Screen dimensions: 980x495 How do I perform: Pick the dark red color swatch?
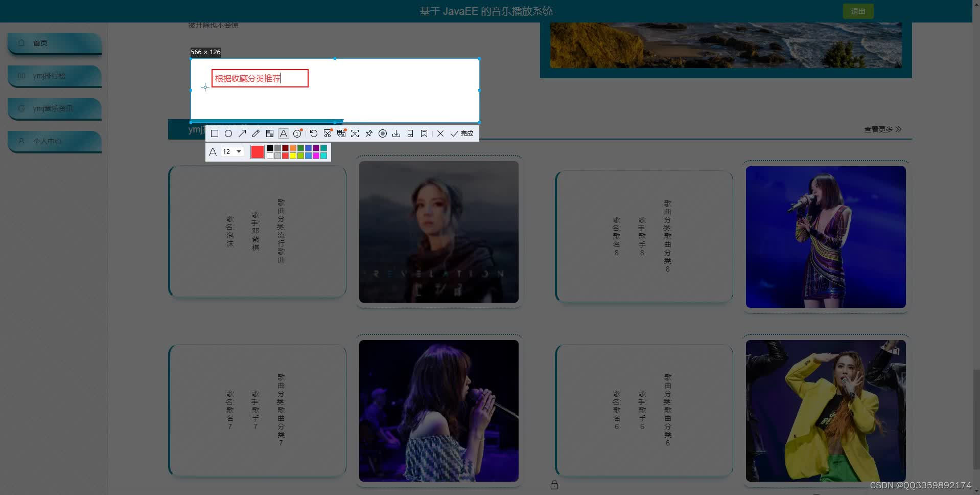(285, 148)
